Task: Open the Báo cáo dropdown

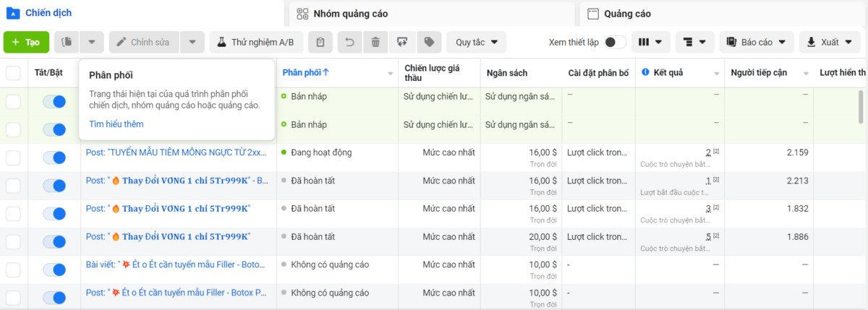Action: tap(757, 43)
